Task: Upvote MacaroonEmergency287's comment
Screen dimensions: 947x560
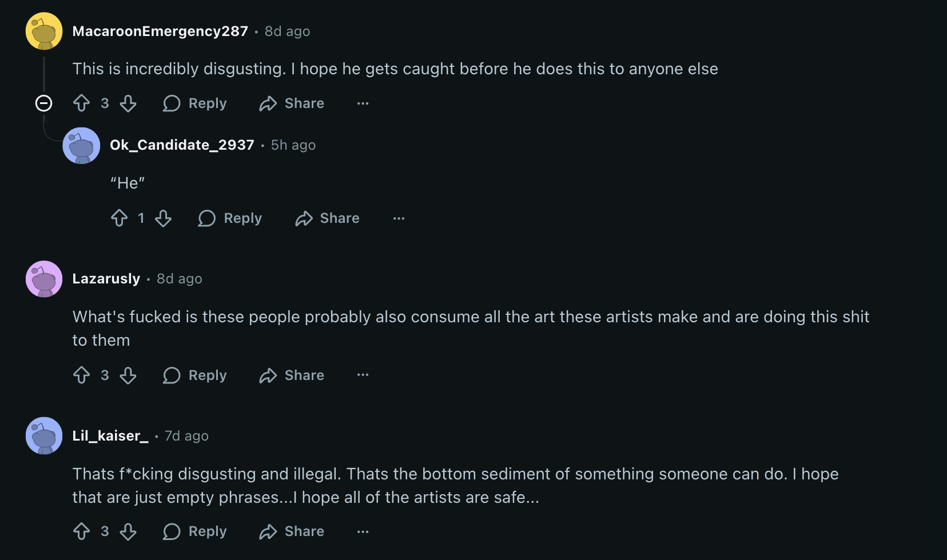Action: [82, 103]
